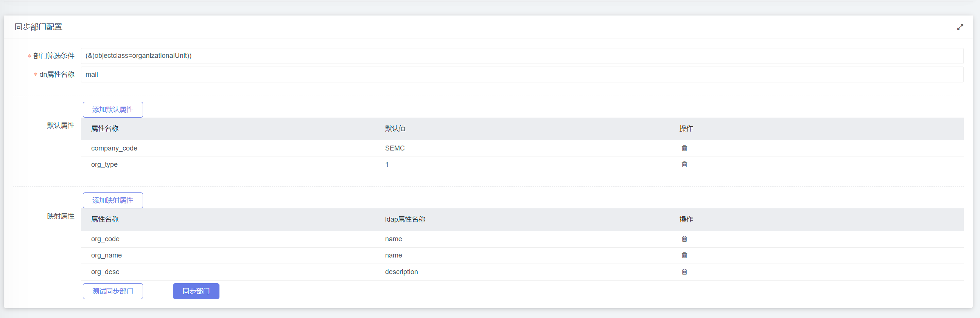980x318 pixels.
Task: Click the 添加映射属性 button
Action: (113, 200)
